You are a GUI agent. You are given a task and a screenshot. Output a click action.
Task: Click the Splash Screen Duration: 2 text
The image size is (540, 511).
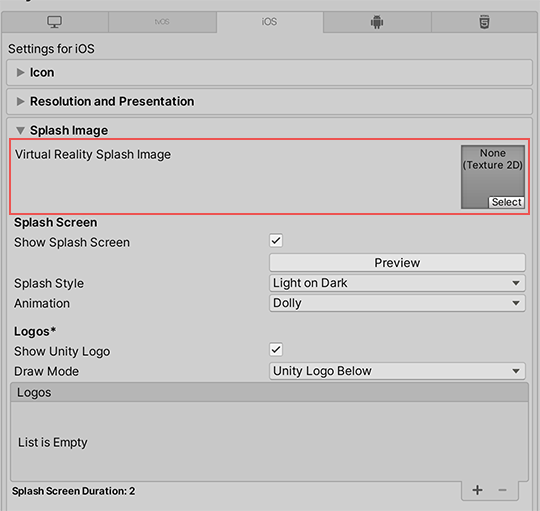73,491
